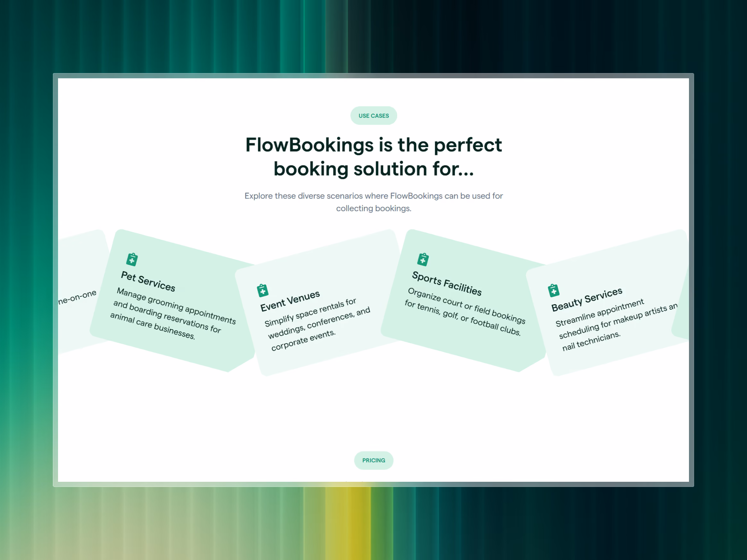Viewport: 747px width, 560px height.
Task: Click 'Streamline appointment' description text
Action: [x=617, y=324]
